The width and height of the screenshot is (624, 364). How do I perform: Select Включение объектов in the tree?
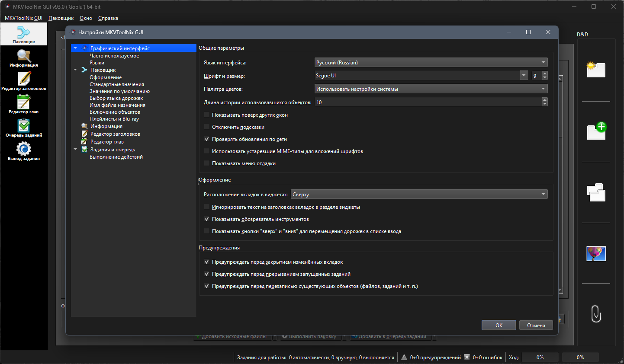(x=115, y=112)
